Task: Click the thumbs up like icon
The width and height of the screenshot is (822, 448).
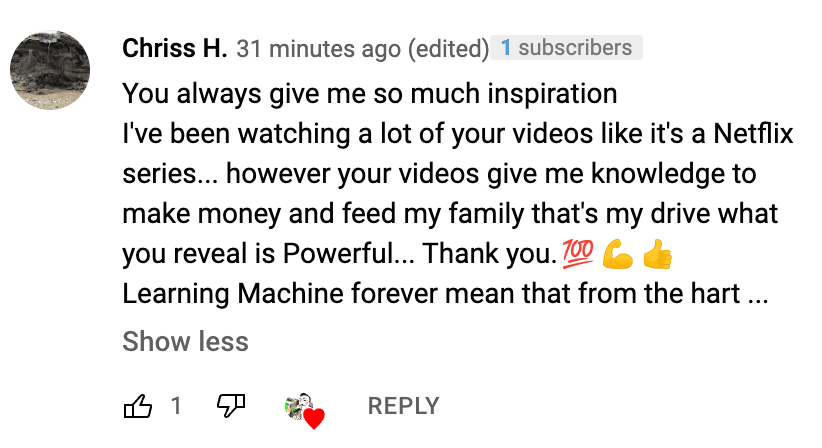Action: pos(138,405)
